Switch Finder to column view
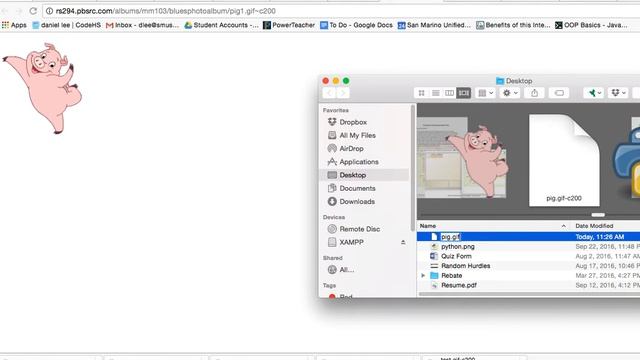 (x=449, y=93)
